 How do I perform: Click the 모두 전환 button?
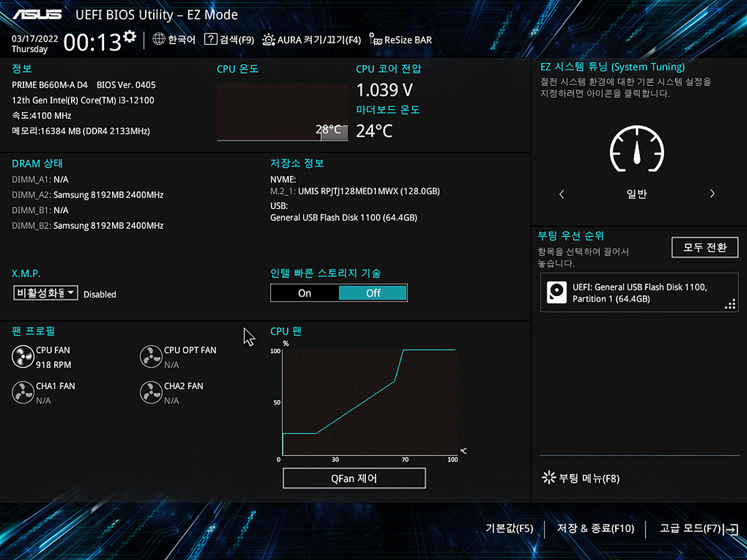[x=705, y=247]
